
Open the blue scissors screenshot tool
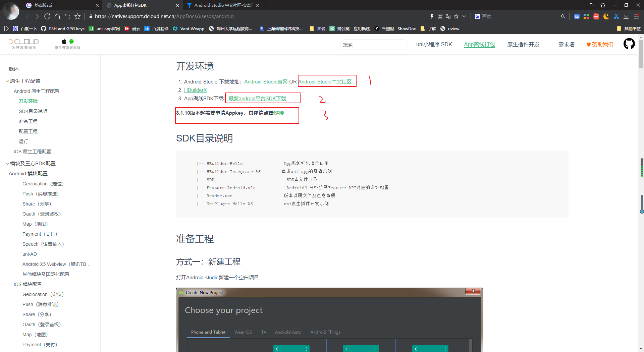point(616,16)
